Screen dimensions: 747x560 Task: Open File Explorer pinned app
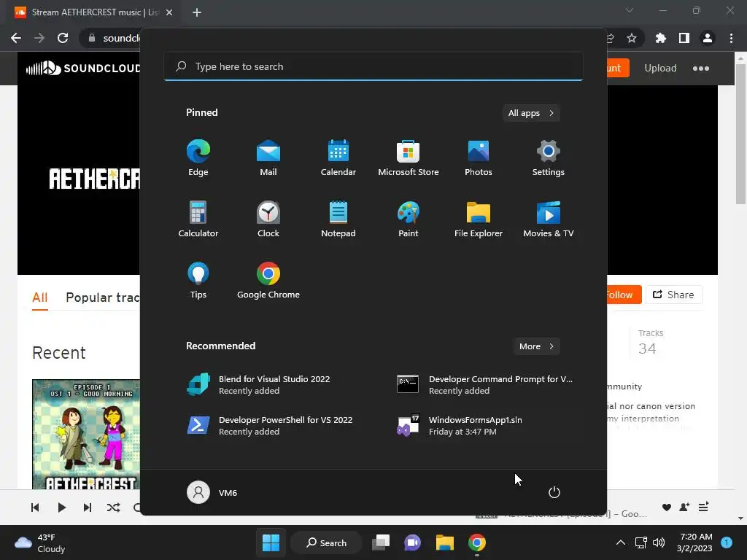(x=479, y=219)
